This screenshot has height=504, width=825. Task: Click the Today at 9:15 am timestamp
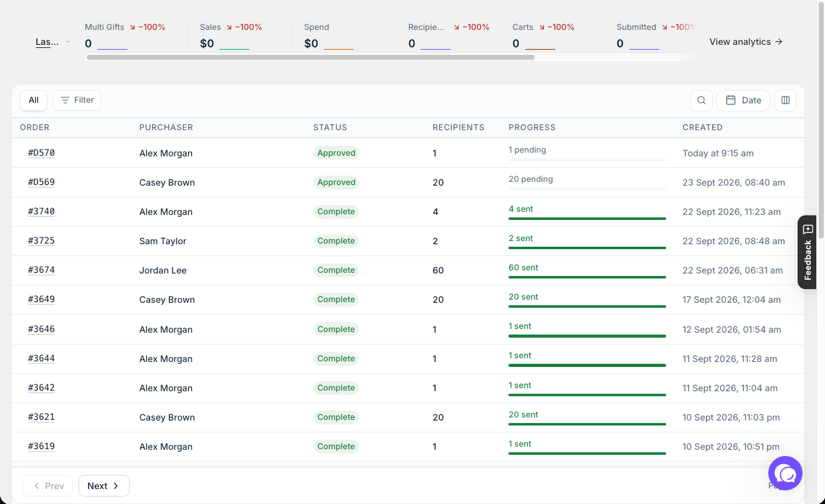click(718, 153)
